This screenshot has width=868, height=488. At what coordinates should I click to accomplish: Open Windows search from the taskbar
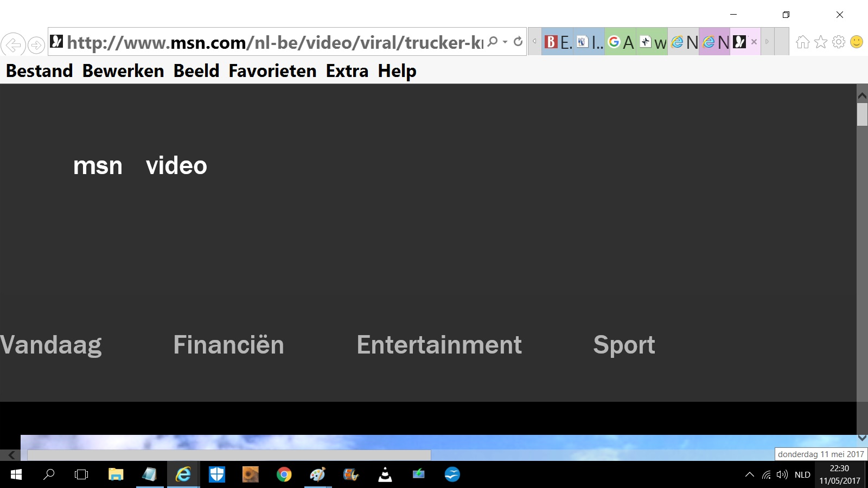coord(49,475)
